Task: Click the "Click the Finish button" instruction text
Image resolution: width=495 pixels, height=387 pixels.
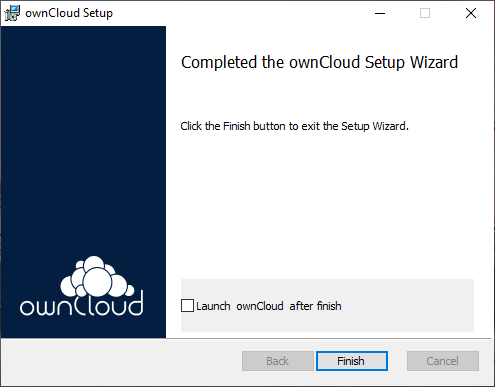Action: pos(294,126)
